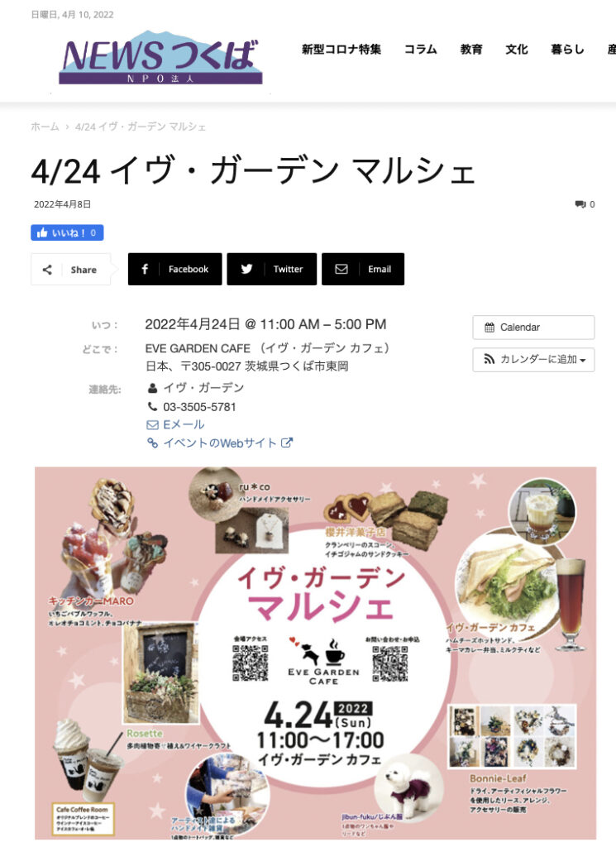Like the article with いいね! button
This screenshot has height=847, width=616.
(67, 232)
